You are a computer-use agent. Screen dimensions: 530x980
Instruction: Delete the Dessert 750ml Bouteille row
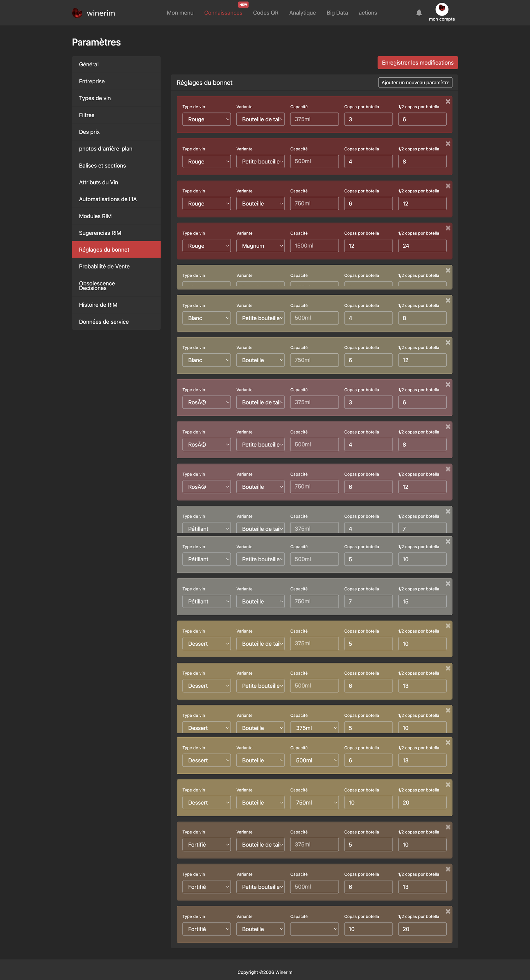click(448, 784)
